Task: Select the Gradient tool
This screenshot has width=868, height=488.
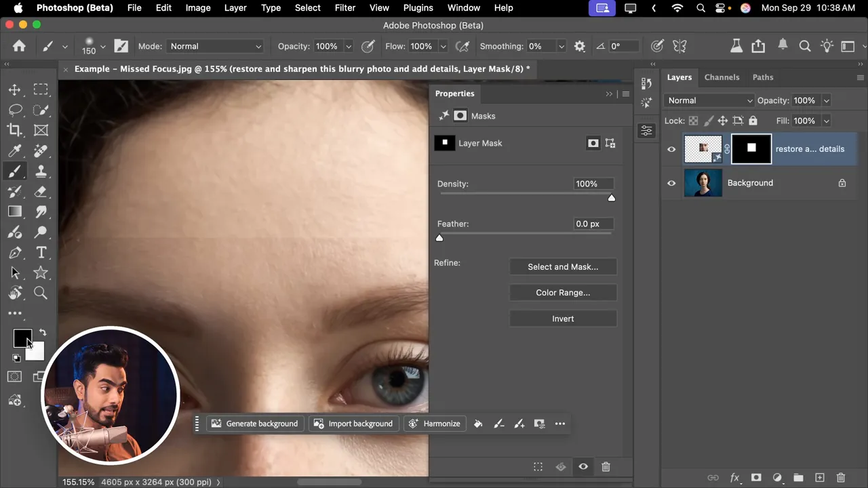Action: coord(14,212)
